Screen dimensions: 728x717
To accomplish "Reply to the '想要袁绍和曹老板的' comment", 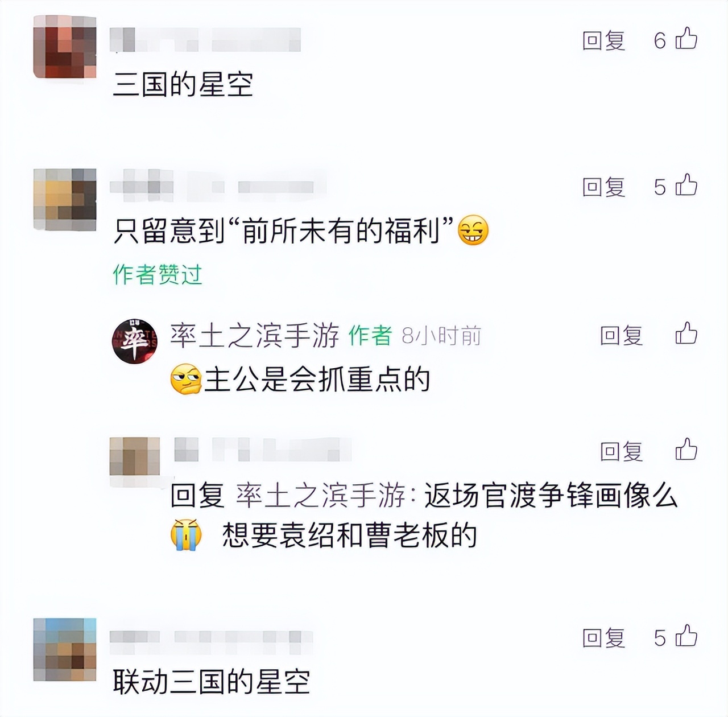I will 621,451.
